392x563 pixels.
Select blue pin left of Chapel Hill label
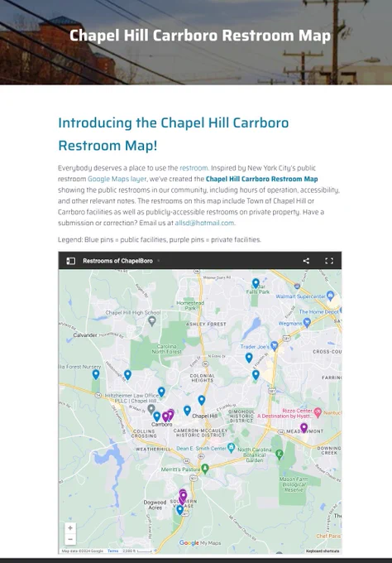tap(187, 410)
